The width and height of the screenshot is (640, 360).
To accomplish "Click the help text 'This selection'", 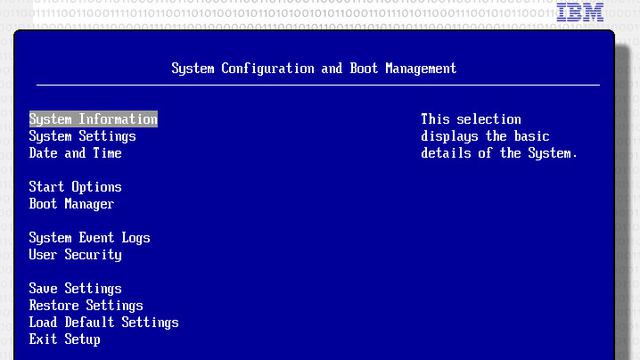I will tap(471, 119).
